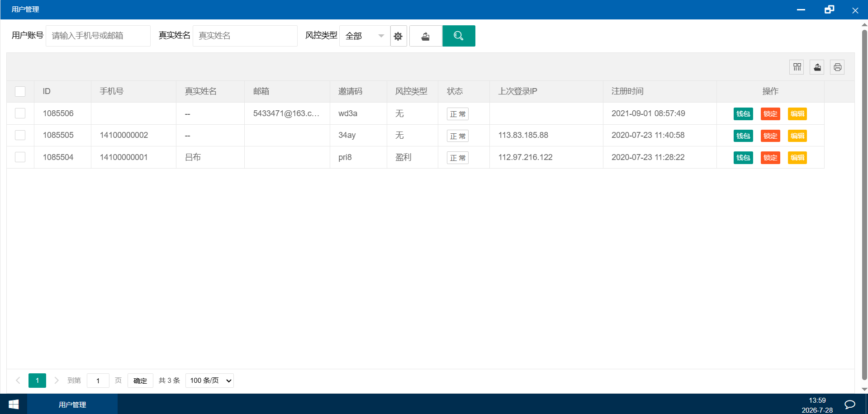Open the column filter grid icon
868x414 pixels.
(x=797, y=67)
